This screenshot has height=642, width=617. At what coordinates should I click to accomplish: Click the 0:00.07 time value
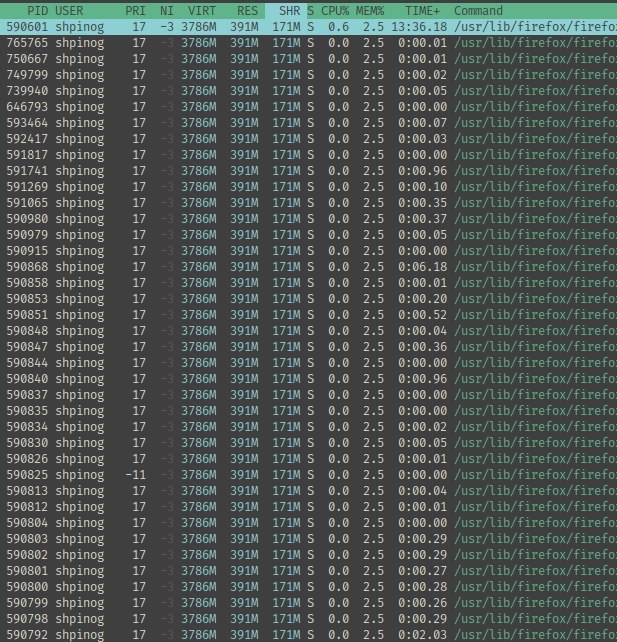point(422,122)
